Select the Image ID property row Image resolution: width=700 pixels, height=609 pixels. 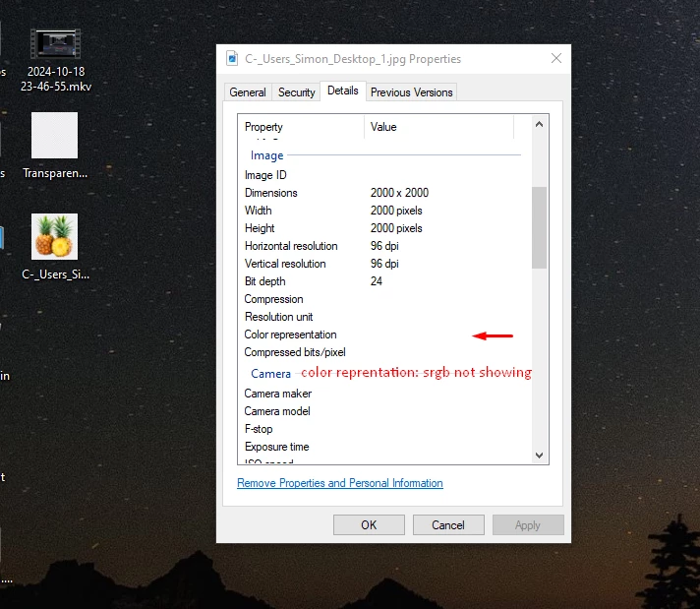(384, 175)
